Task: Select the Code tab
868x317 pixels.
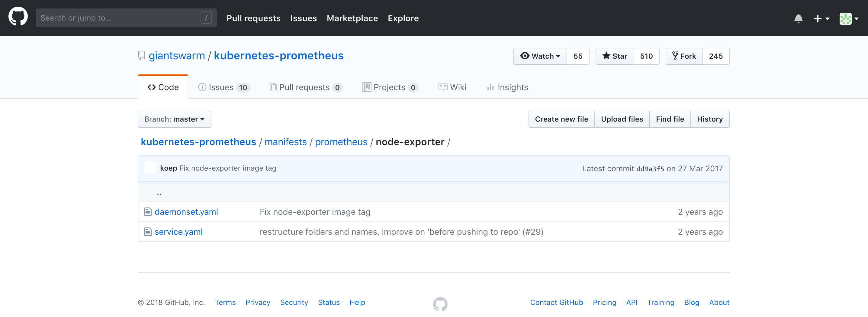Action: [x=163, y=87]
